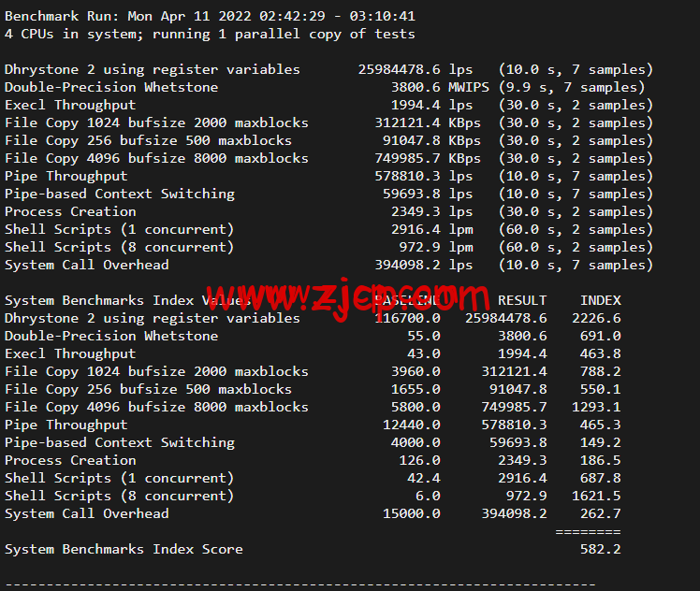Viewport: 700px width, 591px height.
Task: Click the dashed separator line at the bottom
Action: tap(299, 584)
